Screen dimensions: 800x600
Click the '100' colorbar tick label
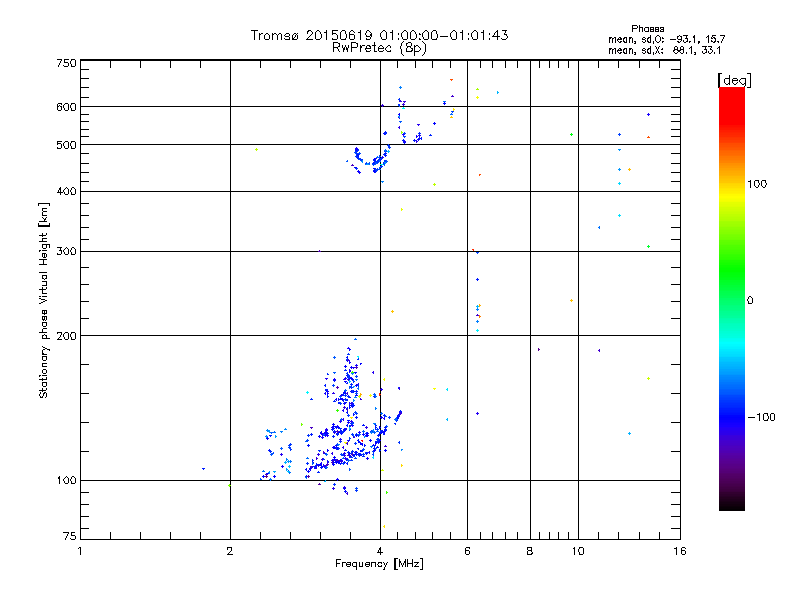click(x=757, y=184)
